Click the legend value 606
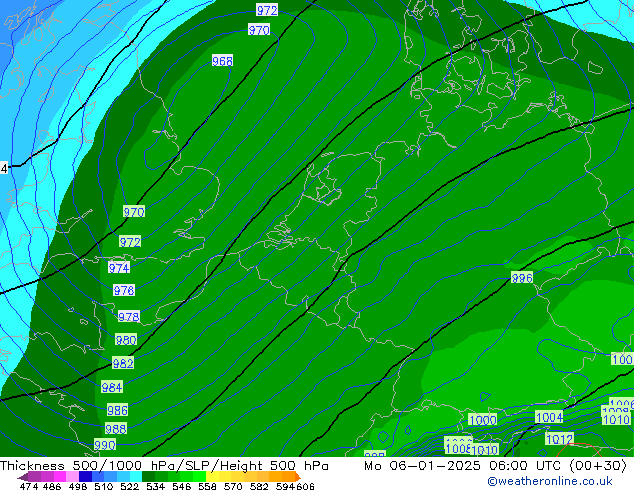The image size is (634, 490). tap(305, 486)
